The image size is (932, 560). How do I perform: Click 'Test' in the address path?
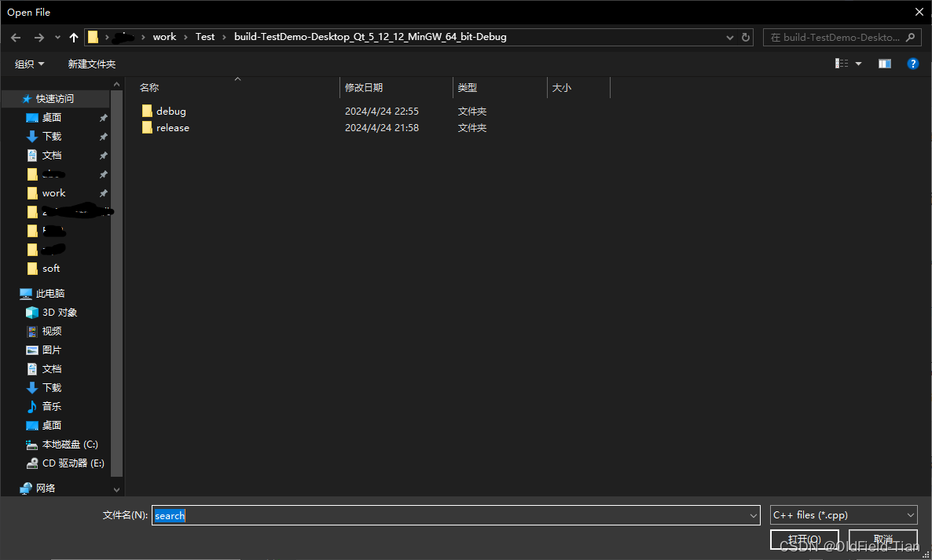pyautogui.click(x=205, y=37)
